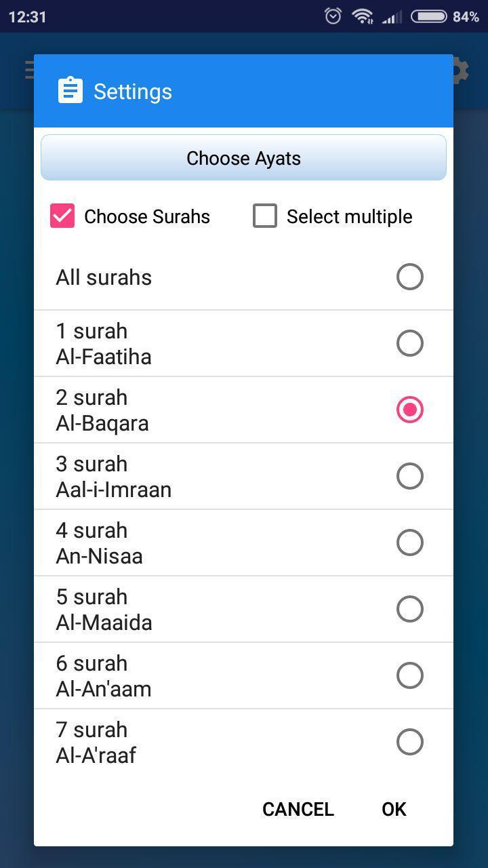Viewport: 488px width, 868px height.
Task: Tap the Wi-Fi icon in the status bar
Action: pos(363,16)
